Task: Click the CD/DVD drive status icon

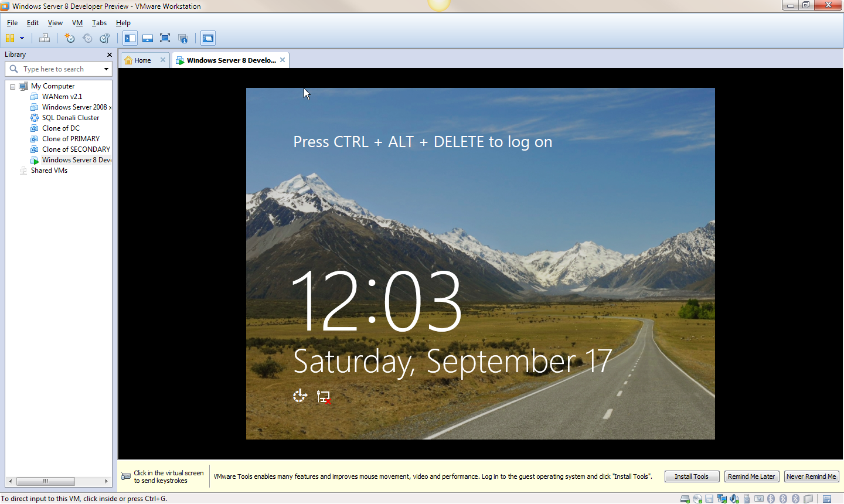Action: tap(697, 499)
